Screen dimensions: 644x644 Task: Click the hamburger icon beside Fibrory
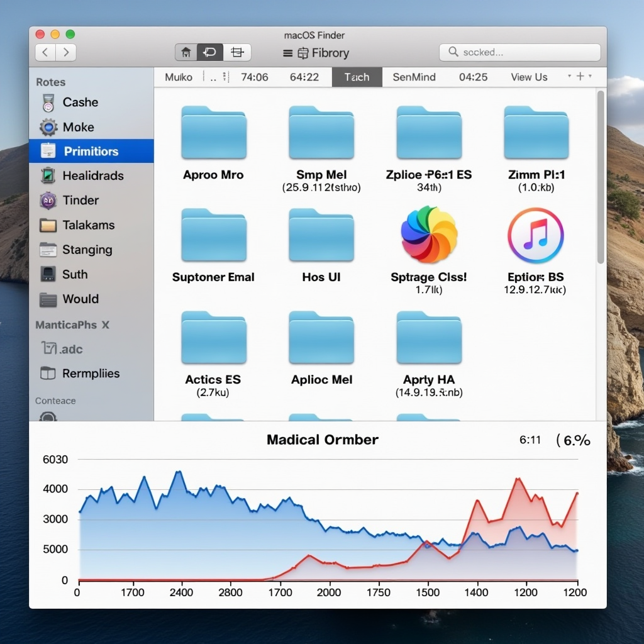pyautogui.click(x=287, y=53)
